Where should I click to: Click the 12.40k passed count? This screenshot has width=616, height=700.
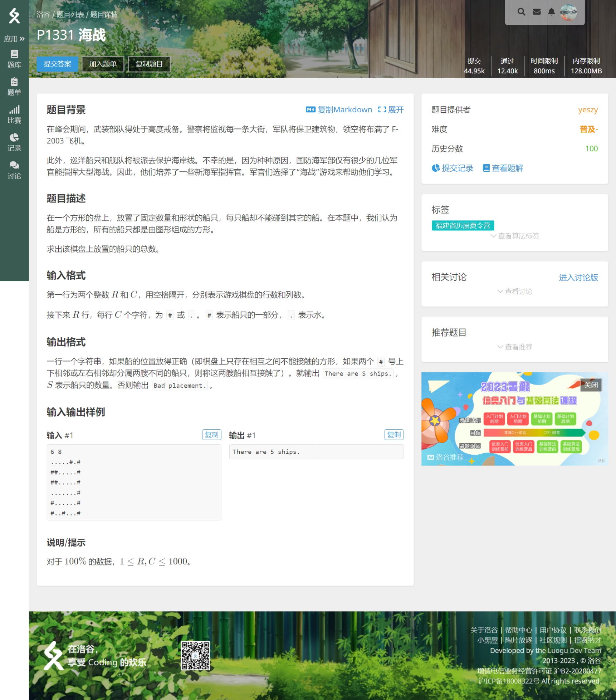507,71
